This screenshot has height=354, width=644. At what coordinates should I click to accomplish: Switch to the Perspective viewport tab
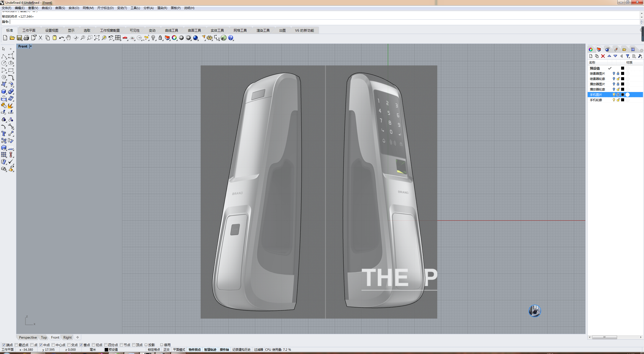pyautogui.click(x=28, y=337)
